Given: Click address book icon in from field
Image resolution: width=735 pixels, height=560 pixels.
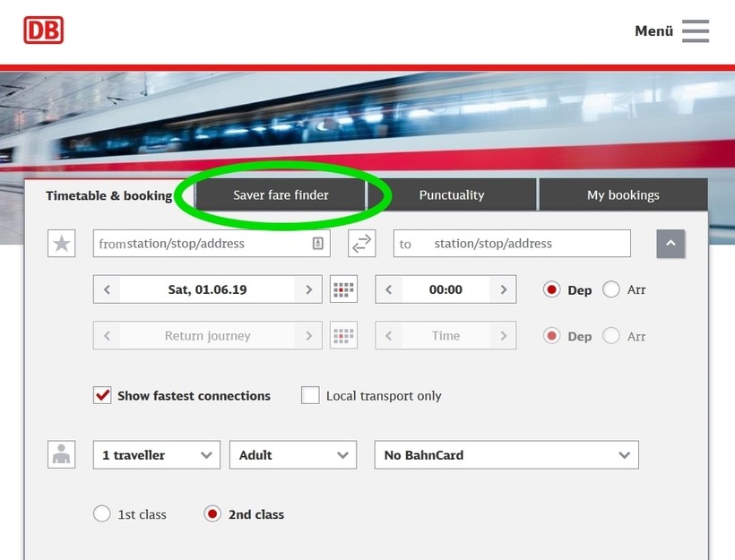Looking at the screenshot, I should click(x=317, y=244).
